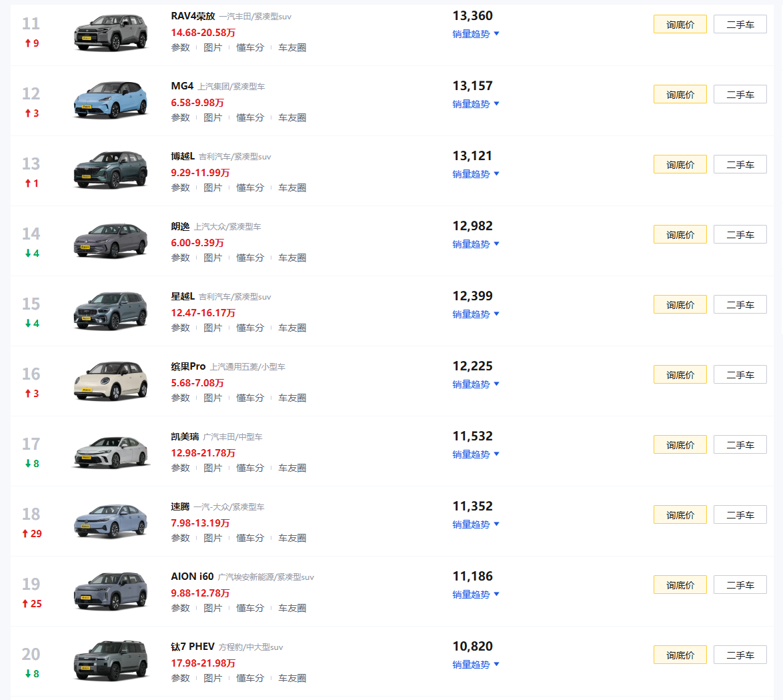Click 询底价 button for MG4
Image resolution: width=783 pixels, height=700 pixels.
click(680, 95)
